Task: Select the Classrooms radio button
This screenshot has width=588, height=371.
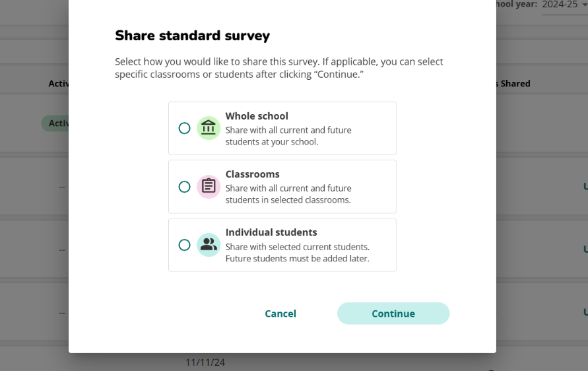Action: (184, 187)
